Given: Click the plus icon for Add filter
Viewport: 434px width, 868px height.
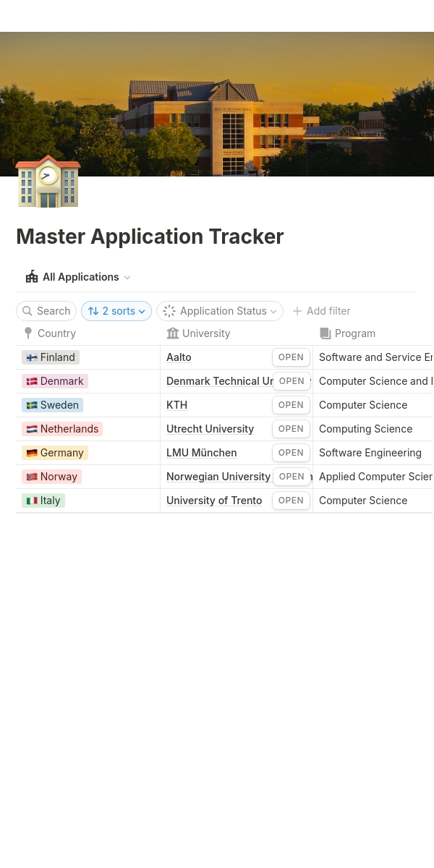Looking at the screenshot, I should point(297,311).
